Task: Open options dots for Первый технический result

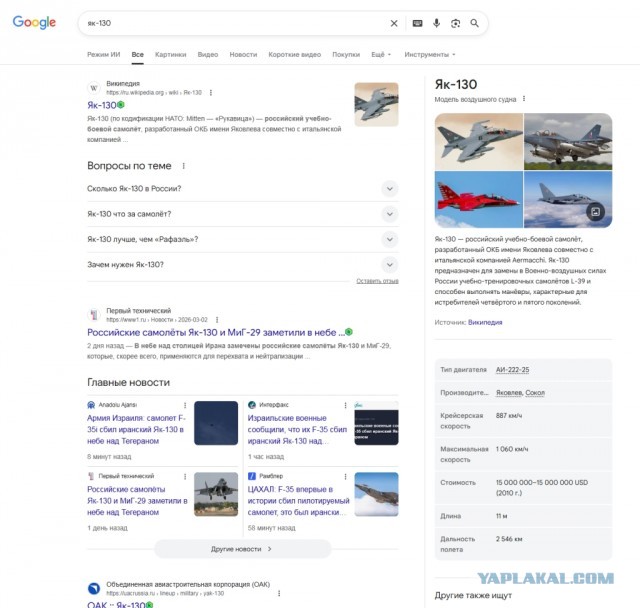Action: [217, 320]
